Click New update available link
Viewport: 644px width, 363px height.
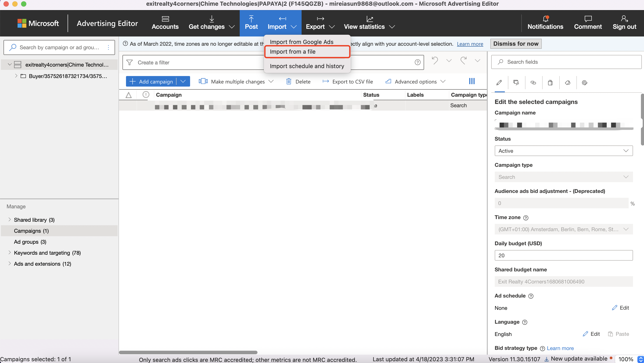click(579, 359)
